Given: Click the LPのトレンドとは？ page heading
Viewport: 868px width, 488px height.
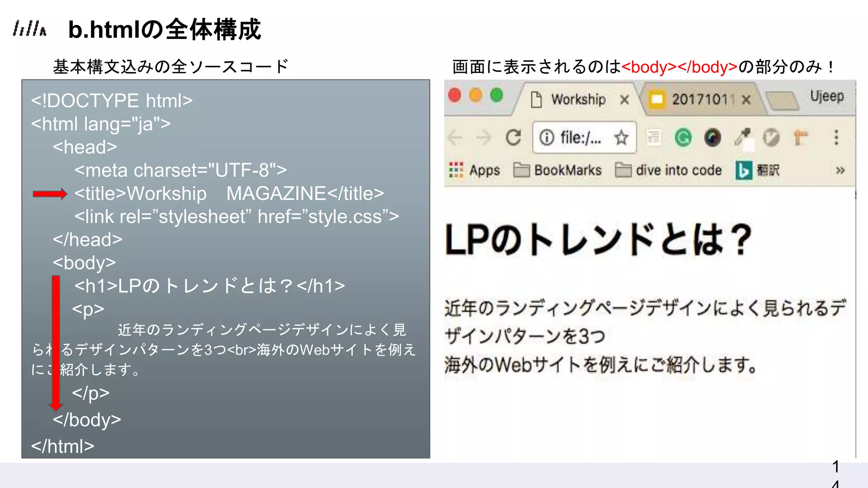Looking at the screenshot, I should point(598,240).
